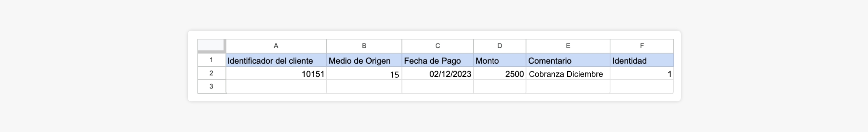Select the cell containing 2500
Image resolution: width=868 pixels, height=132 pixels.
[x=500, y=73]
